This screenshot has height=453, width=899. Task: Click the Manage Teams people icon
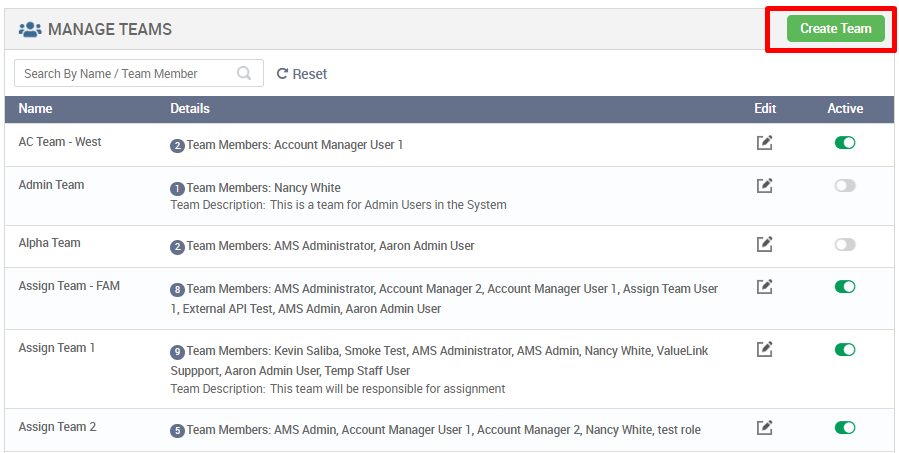point(30,29)
